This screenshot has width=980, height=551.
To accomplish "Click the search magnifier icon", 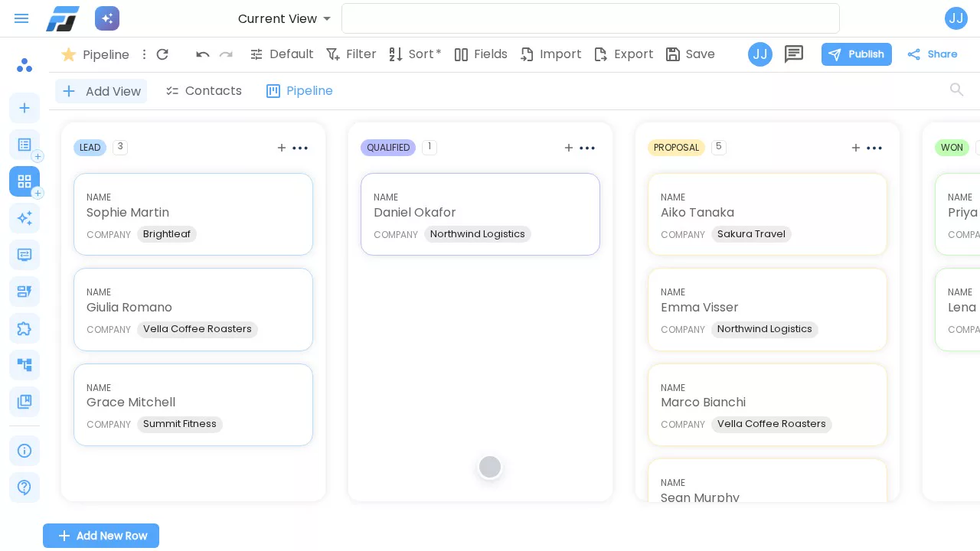I will [x=956, y=90].
